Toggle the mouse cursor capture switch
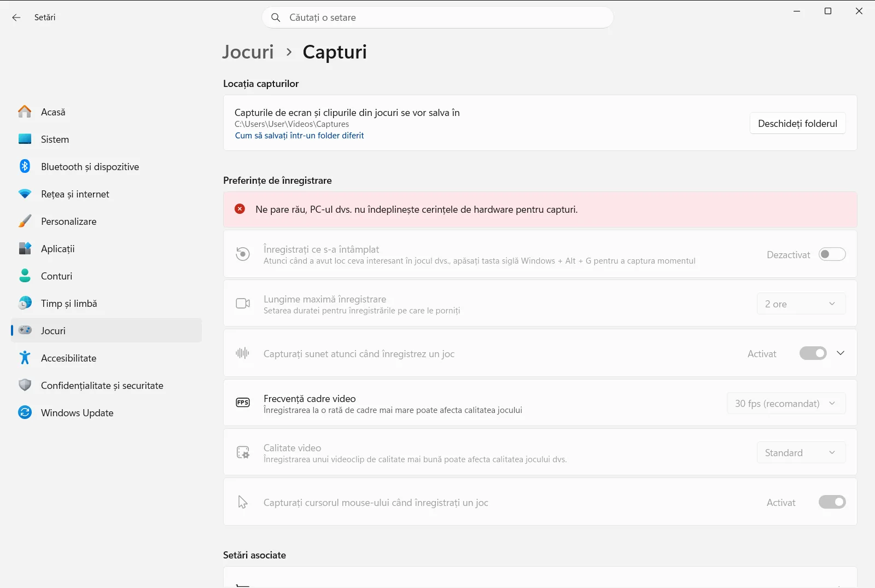Viewport: 875px width, 588px height. 832,502
